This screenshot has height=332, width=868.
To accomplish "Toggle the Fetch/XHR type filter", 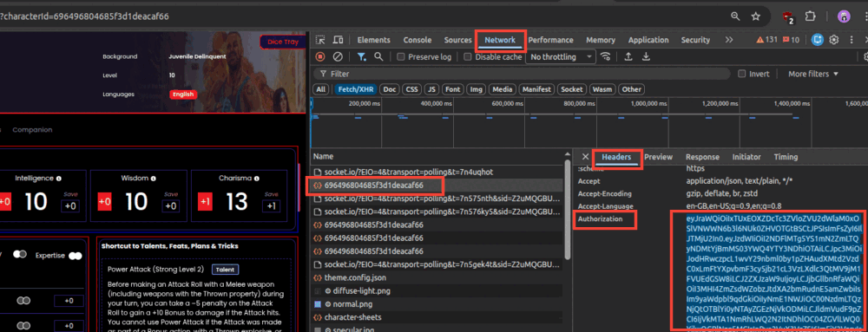I will pyautogui.click(x=356, y=89).
